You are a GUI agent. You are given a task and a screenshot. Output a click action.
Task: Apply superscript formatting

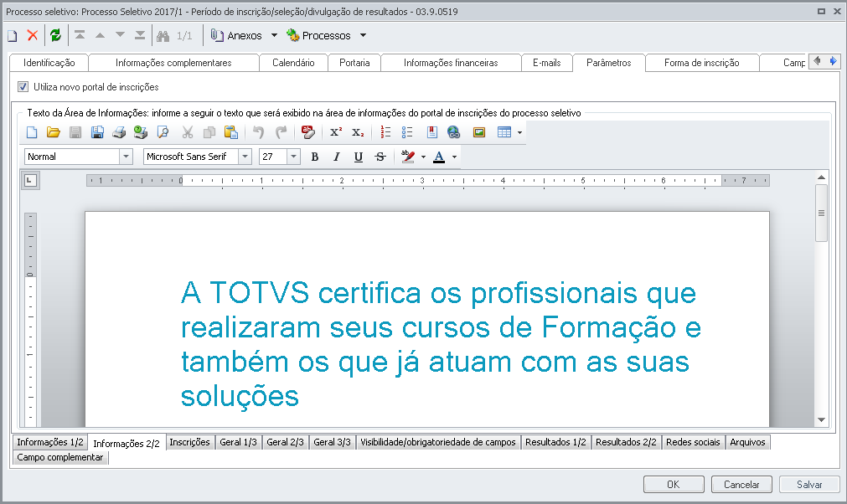336,132
